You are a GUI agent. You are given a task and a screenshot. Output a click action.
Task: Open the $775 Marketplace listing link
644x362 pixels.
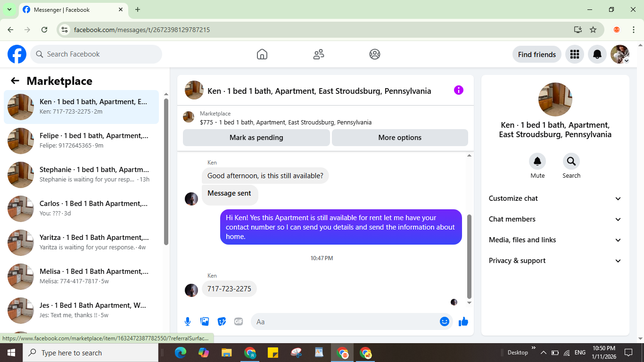[286, 122]
